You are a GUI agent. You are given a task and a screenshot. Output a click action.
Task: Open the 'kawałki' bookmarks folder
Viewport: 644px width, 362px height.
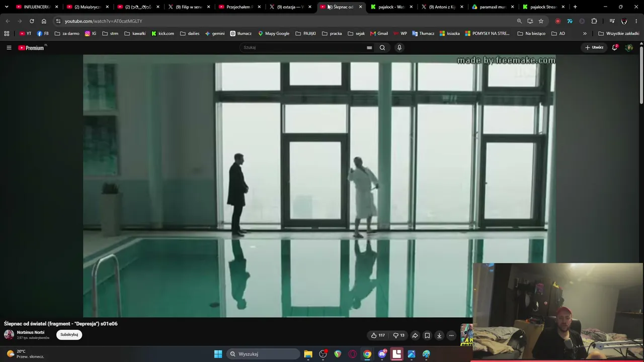(x=135, y=34)
